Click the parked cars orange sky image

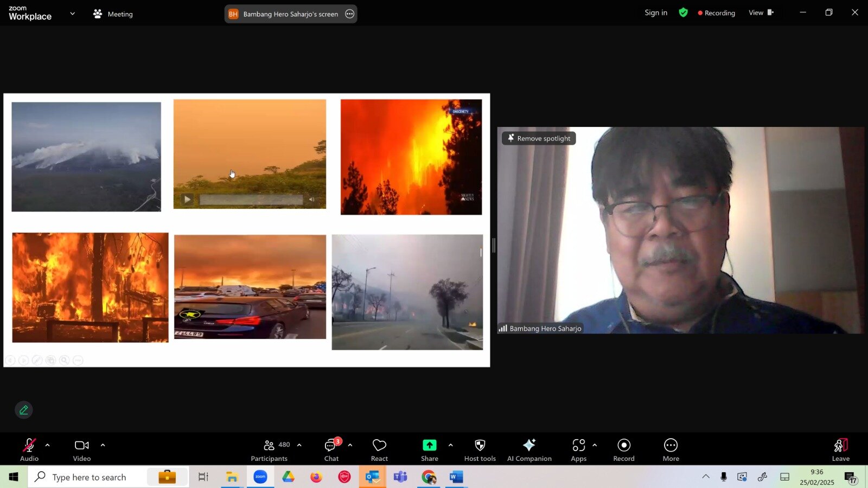pyautogui.click(x=250, y=287)
